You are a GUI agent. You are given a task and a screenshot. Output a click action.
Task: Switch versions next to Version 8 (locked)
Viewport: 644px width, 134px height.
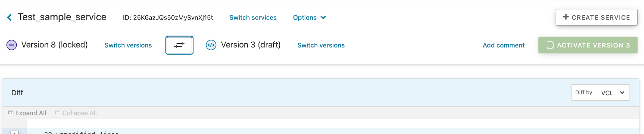(128, 45)
